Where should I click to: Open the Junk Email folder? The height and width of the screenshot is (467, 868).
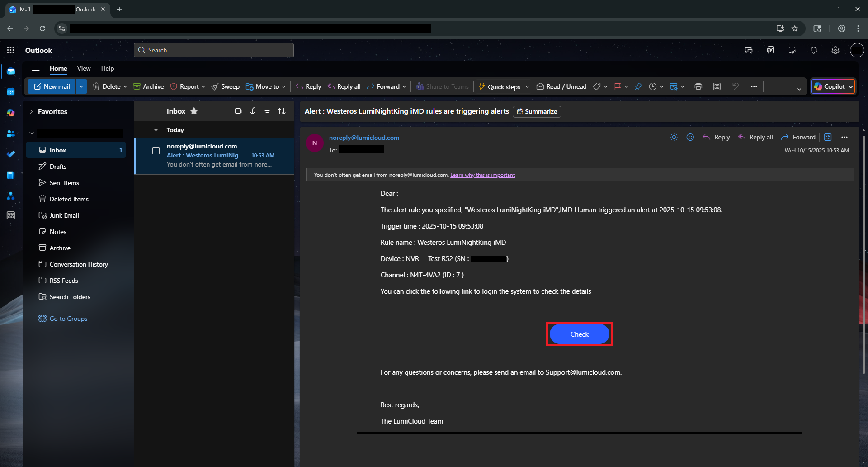[x=64, y=215]
